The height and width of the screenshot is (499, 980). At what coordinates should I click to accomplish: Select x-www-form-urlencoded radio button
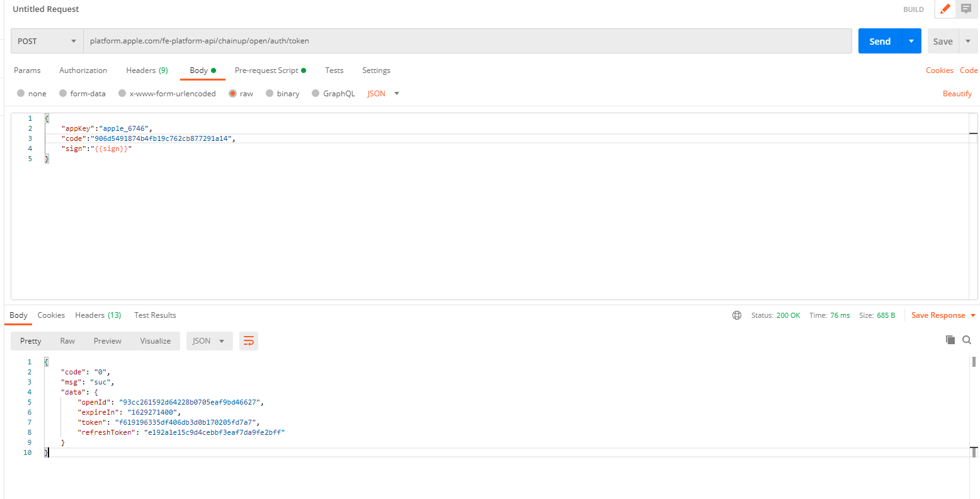(121, 94)
